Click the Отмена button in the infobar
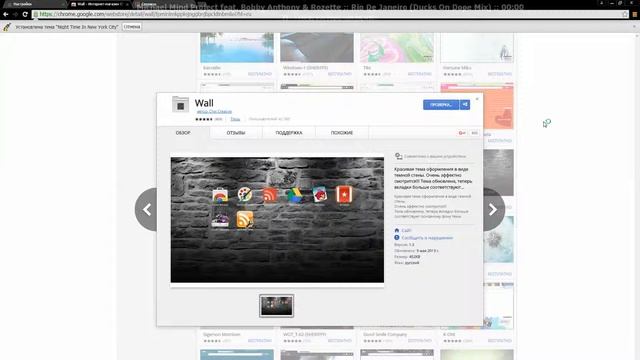Screen dimensions: 640x360 pyautogui.click(x=132, y=27)
